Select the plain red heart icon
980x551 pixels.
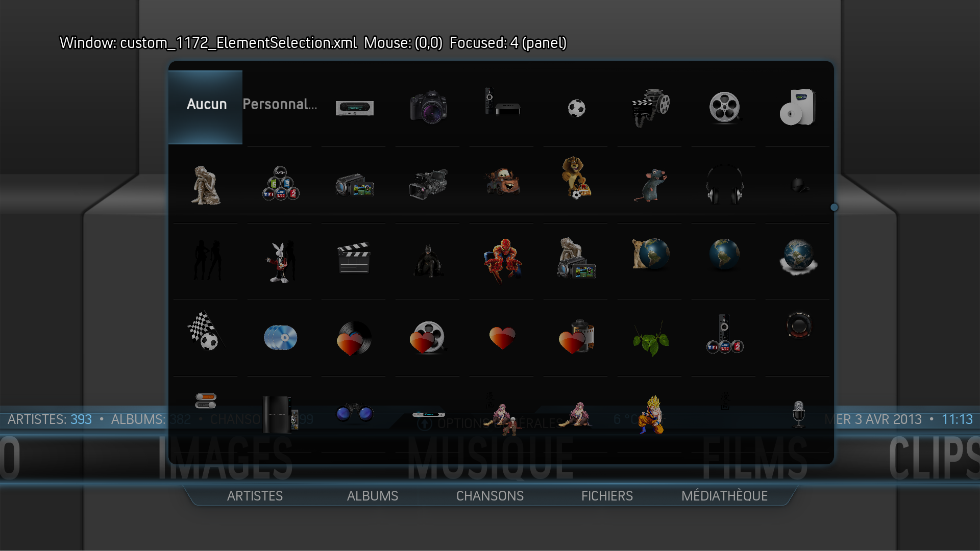(502, 338)
